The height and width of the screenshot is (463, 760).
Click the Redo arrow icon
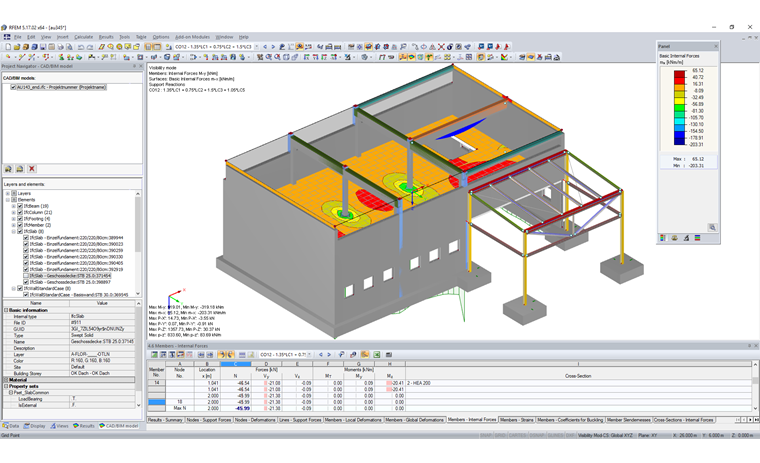90,47
